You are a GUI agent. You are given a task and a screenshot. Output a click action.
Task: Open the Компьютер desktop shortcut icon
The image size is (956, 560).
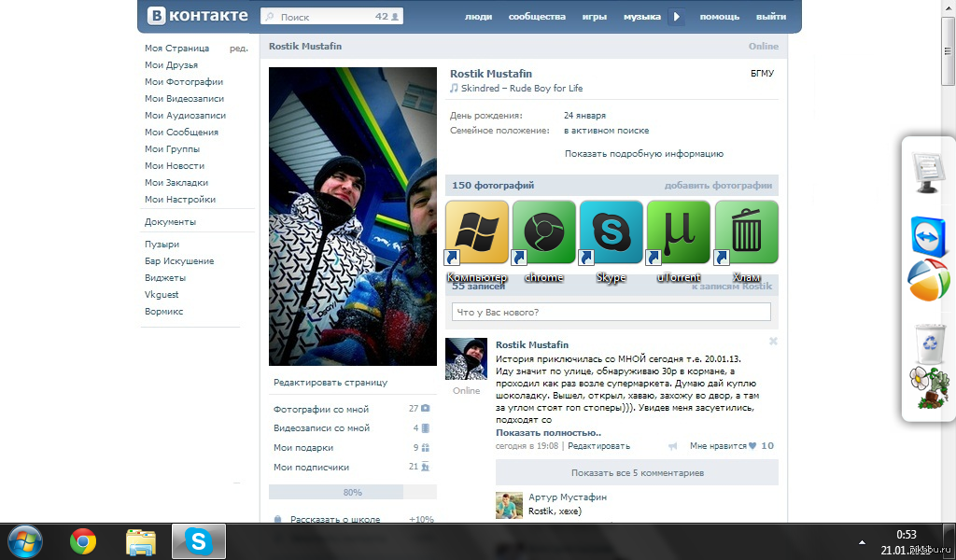tap(477, 232)
